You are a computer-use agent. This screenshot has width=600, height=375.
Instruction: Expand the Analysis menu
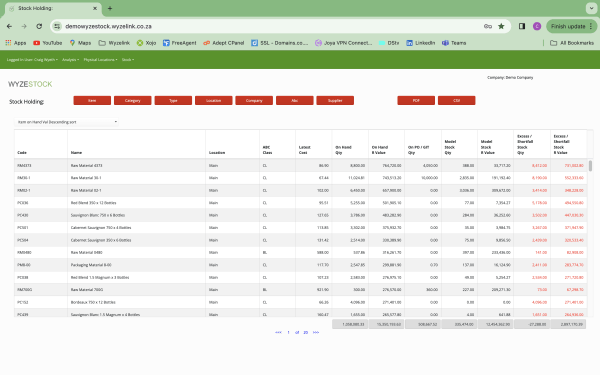click(x=70, y=60)
